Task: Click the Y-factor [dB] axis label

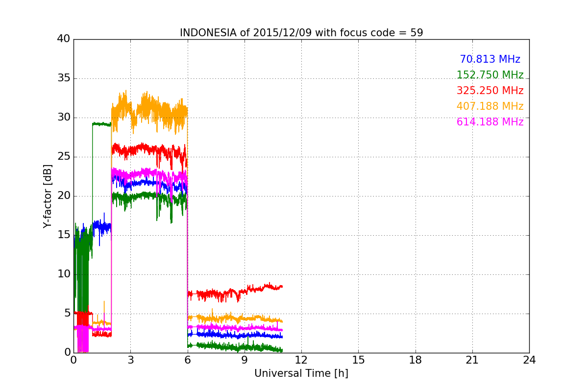Action: [x=48, y=196]
